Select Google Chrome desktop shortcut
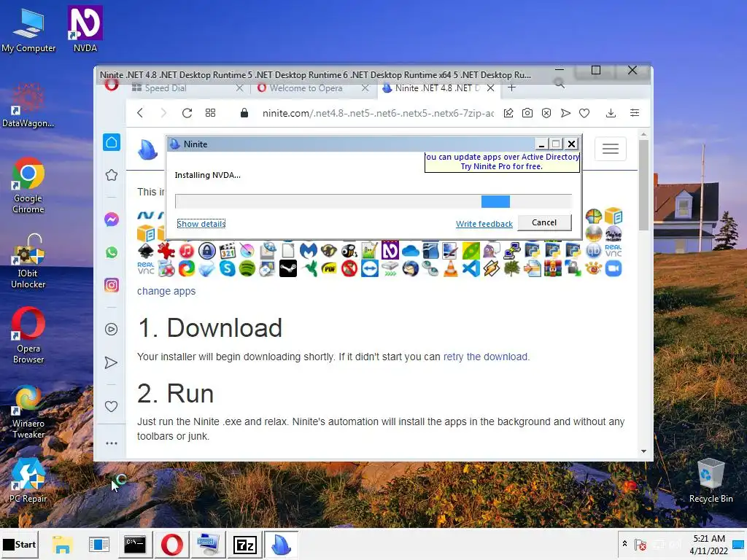Viewport: 747px width, 560px height. [28, 185]
